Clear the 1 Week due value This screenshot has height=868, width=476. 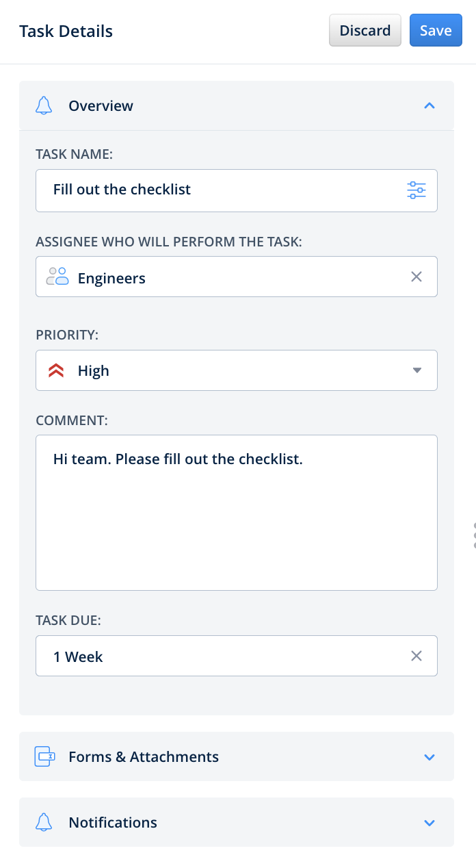pos(416,656)
